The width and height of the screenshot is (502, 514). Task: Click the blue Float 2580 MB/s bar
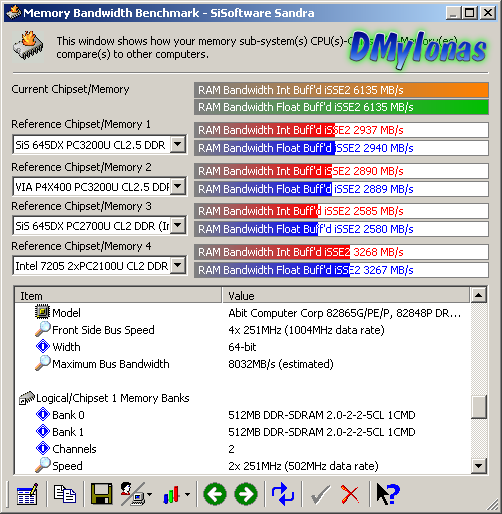tap(341, 229)
